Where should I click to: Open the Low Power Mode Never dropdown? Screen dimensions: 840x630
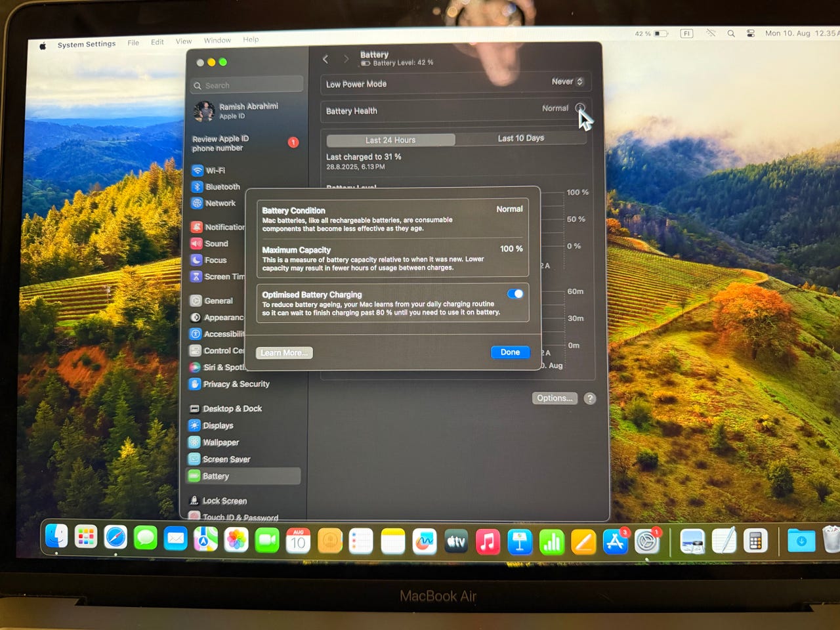[567, 81]
